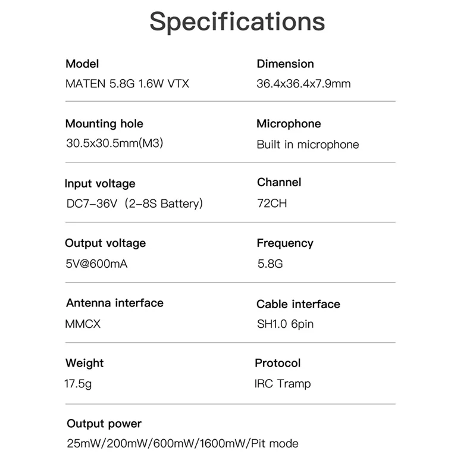The width and height of the screenshot is (476, 476).
Task: Click the Specifications heading
Action: point(237,22)
